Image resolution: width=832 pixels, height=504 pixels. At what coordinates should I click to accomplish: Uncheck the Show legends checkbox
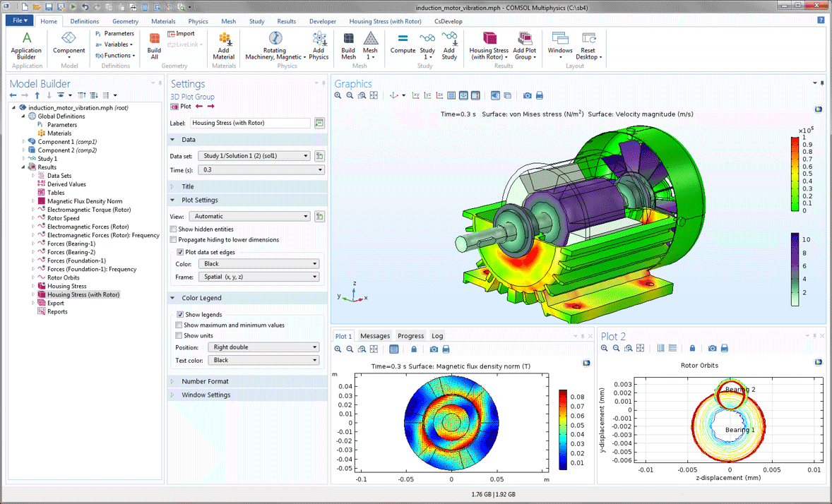pyautogui.click(x=181, y=315)
